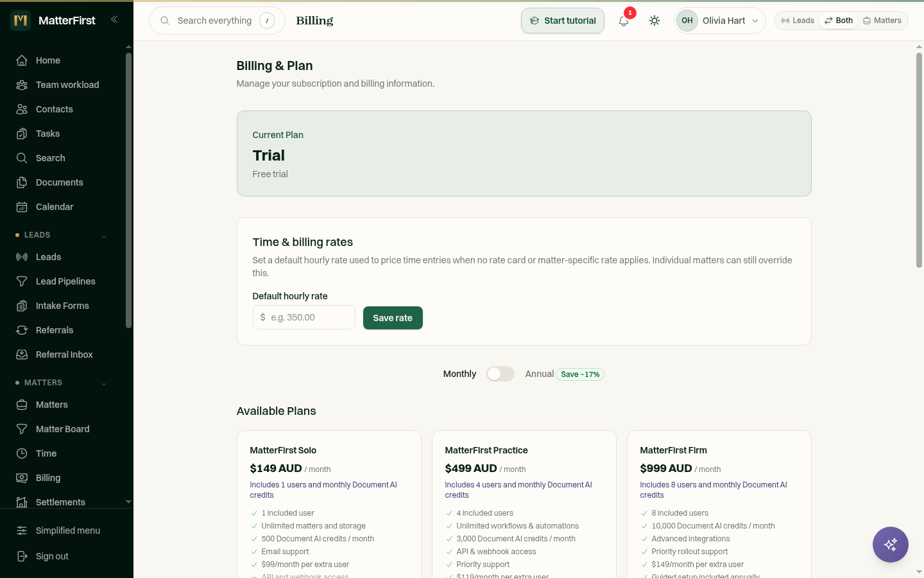924x578 pixels.
Task: Open the sidebar Billing banknote icon
Action: 22,478
